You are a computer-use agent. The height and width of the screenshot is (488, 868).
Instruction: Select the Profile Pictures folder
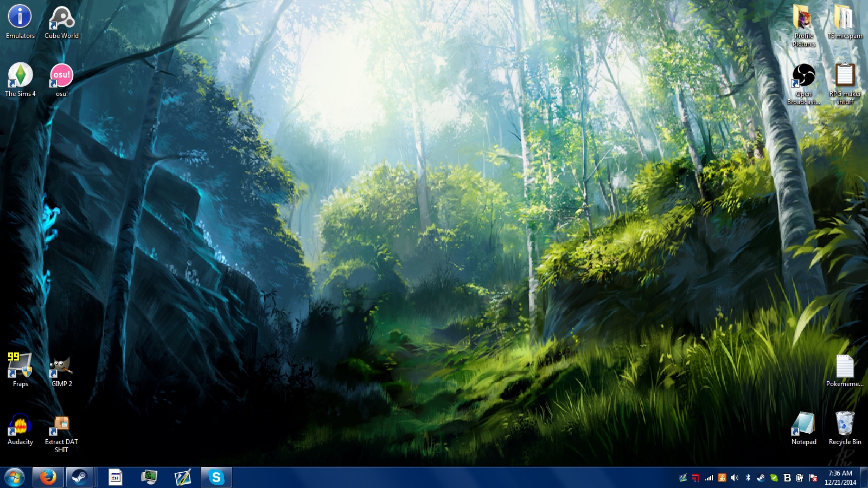coord(803,25)
